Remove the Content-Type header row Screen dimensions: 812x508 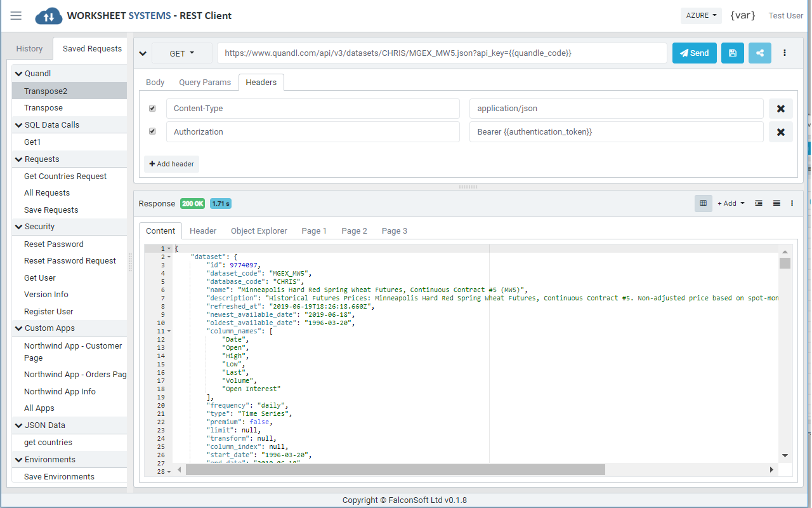pos(781,109)
